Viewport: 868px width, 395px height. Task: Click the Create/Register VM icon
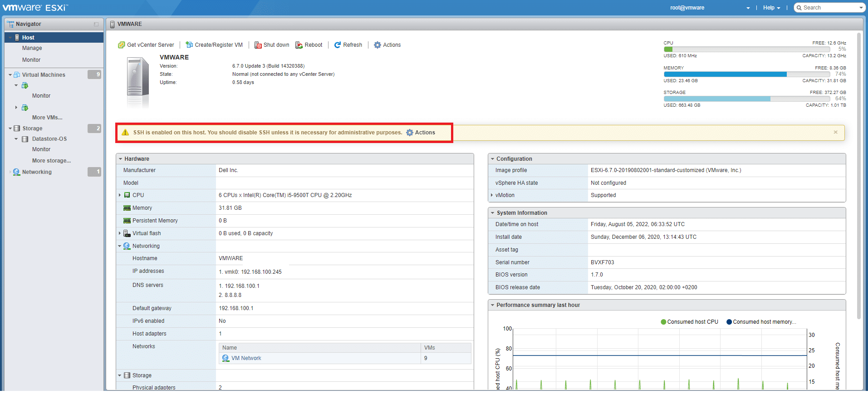pyautogui.click(x=189, y=45)
